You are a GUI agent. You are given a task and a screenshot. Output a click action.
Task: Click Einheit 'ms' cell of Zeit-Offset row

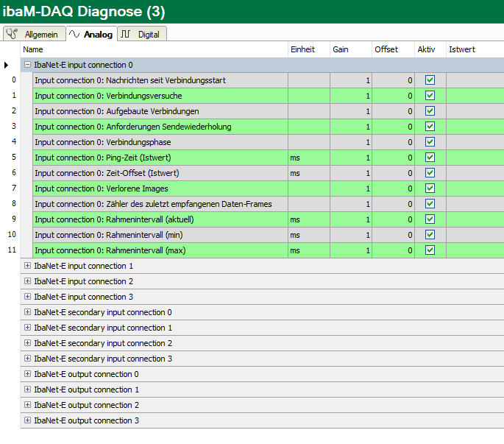point(309,173)
